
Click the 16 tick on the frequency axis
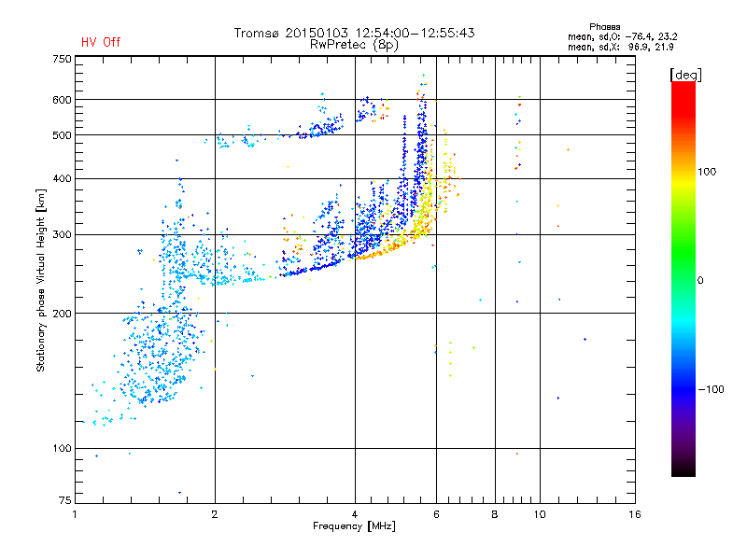[634, 514]
